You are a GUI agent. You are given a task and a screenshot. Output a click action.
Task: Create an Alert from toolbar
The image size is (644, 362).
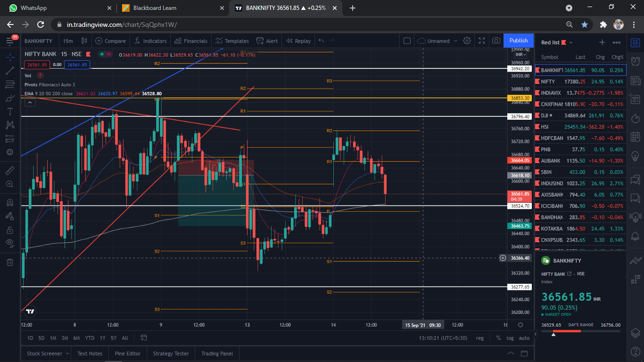point(267,41)
